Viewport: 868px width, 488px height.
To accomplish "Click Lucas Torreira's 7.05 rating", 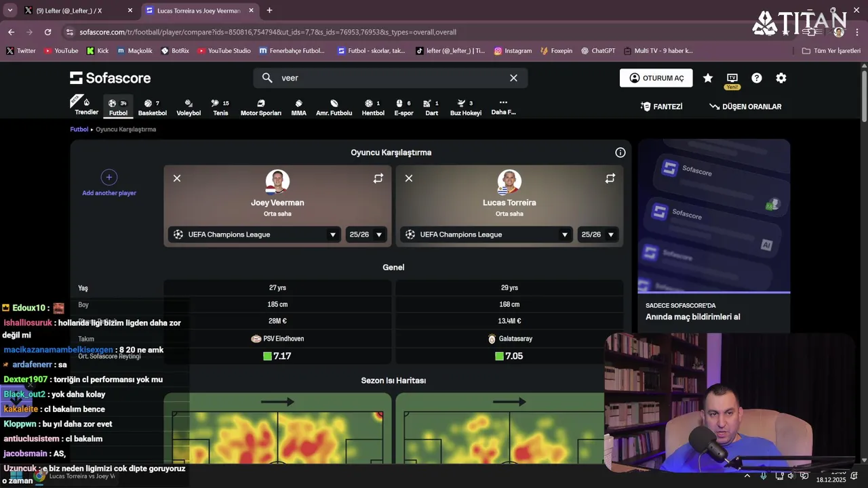I will point(509,356).
